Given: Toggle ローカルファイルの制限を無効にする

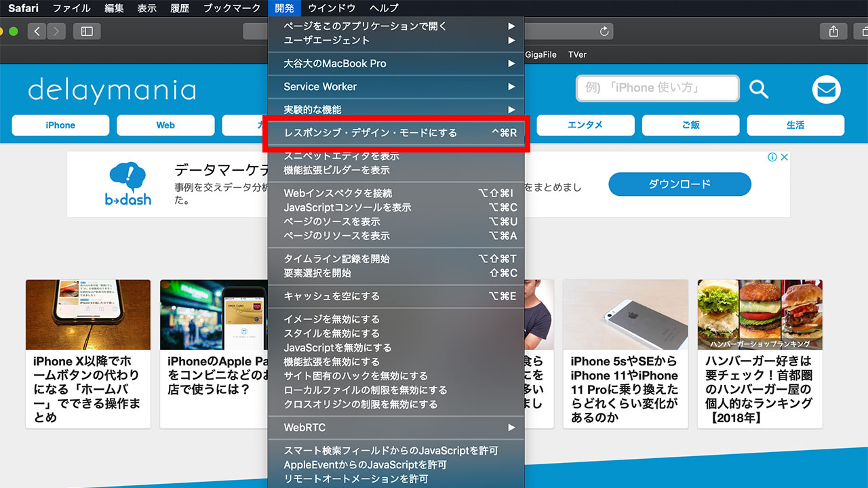Looking at the screenshot, I should (x=396, y=390).
